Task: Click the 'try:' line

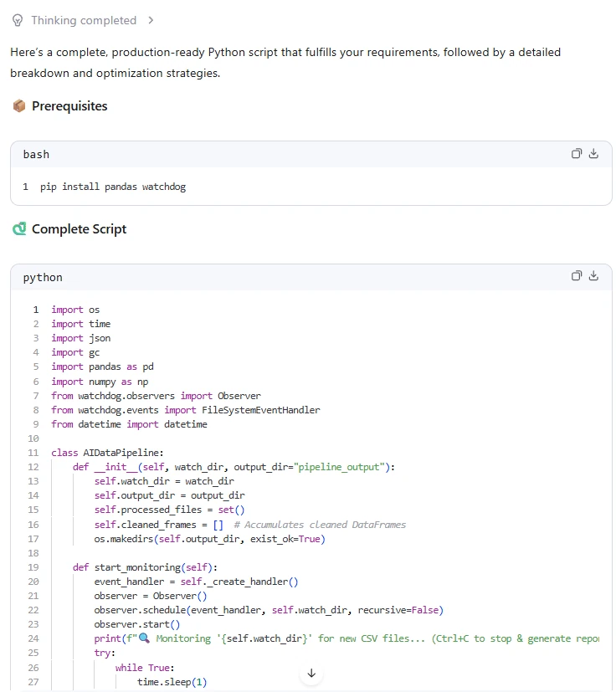Action: pos(105,653)
